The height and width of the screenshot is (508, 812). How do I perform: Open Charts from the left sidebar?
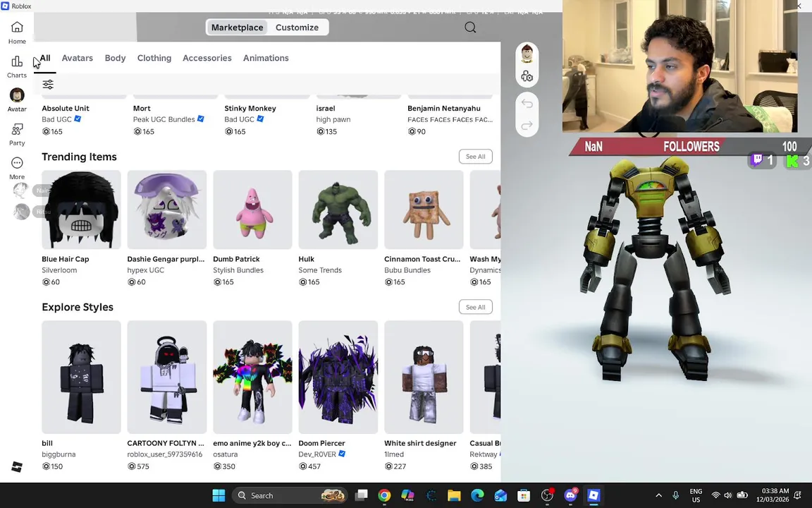(17, 67)
